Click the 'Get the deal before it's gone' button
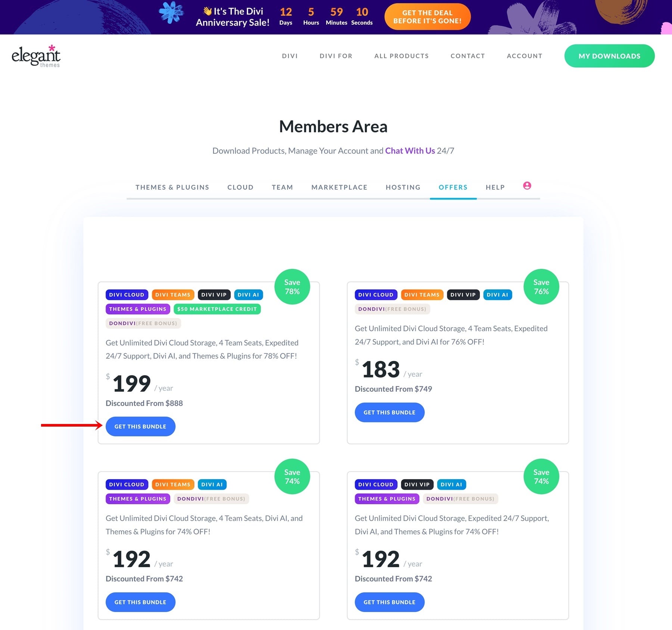Screen dimensions: 672x630 [x=427, y=17]
